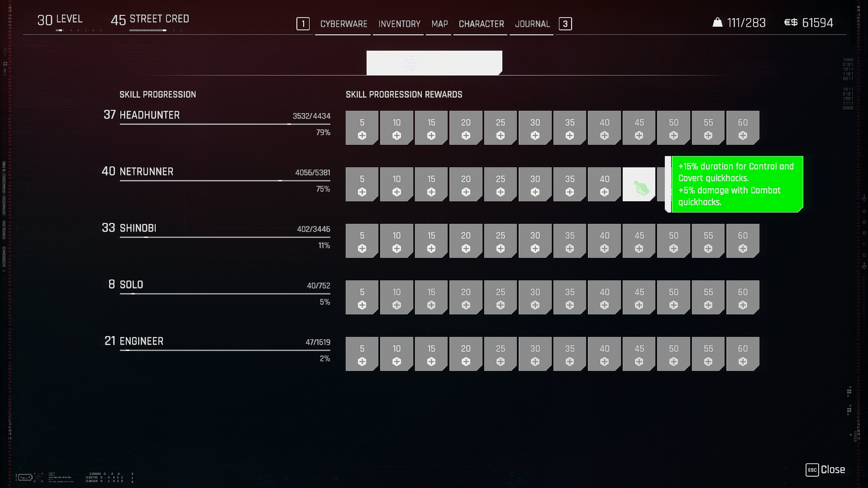
Task: Click the Shinobi level 55 reward tile
Action: click(708, 241)
